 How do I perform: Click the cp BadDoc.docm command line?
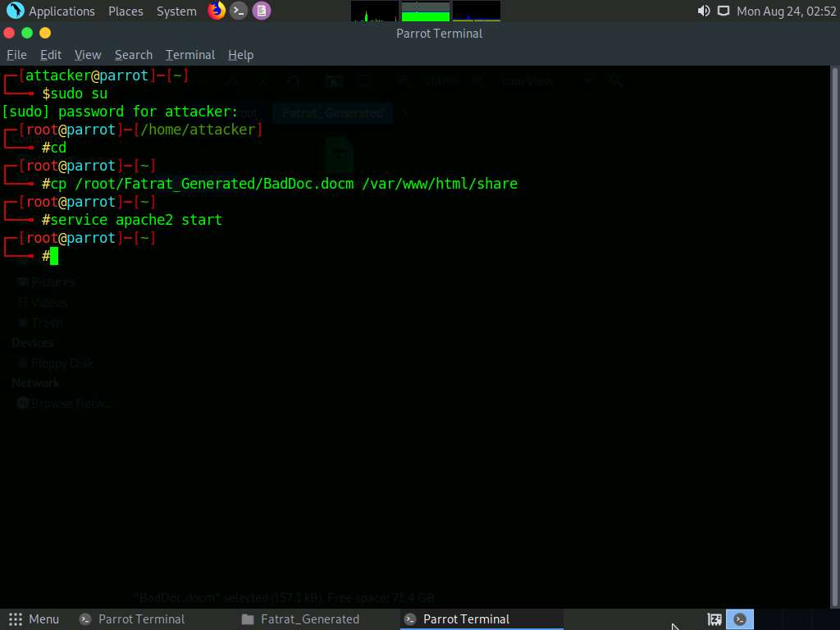[285, 184]
